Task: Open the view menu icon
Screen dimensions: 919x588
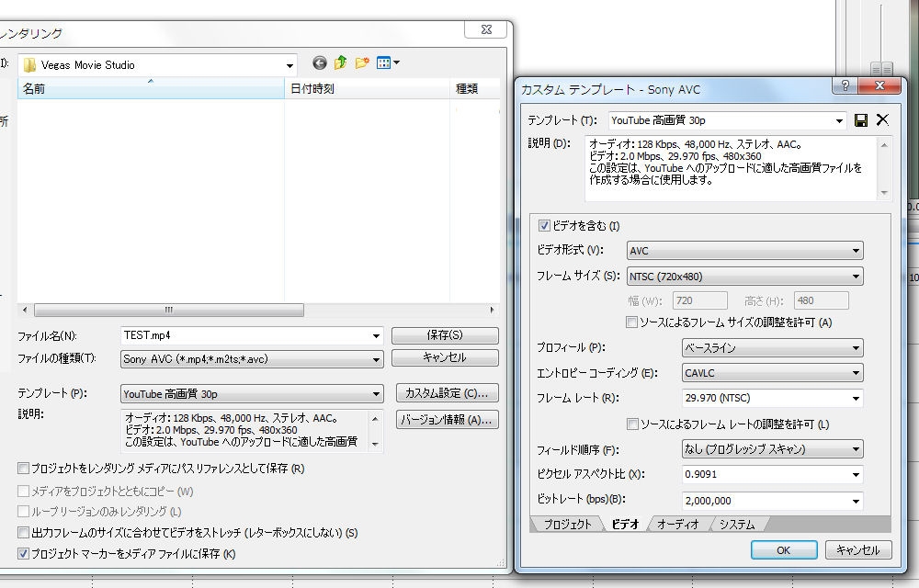Action: 388,62
